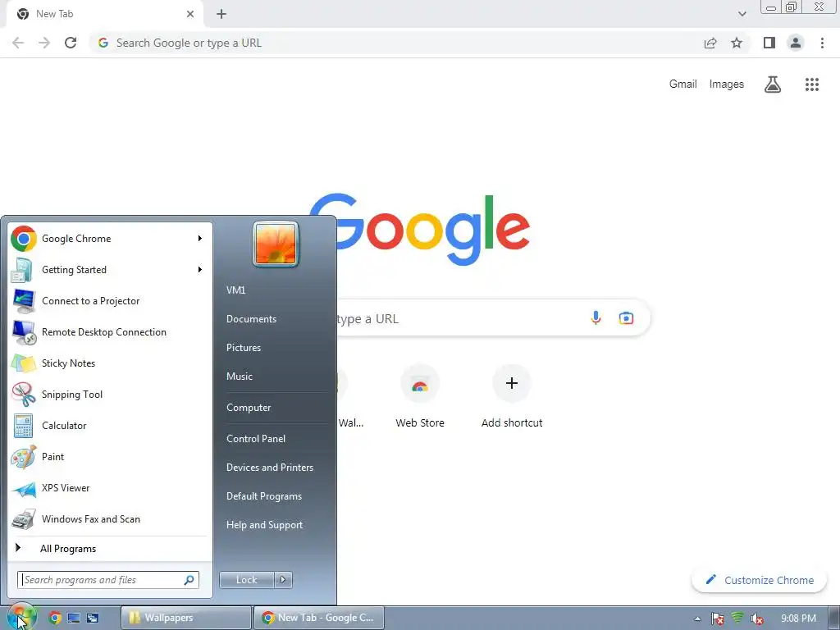840x630 pixels.
Task: Open the Images link
Action: pyautogui.click(x=727, y=84)
